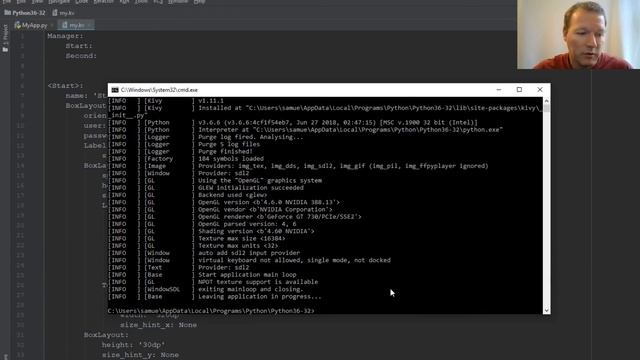Minimize the cmd.exe window
Image resolution: width=640 pixels, height=360 pixels.
click(499, 90)
